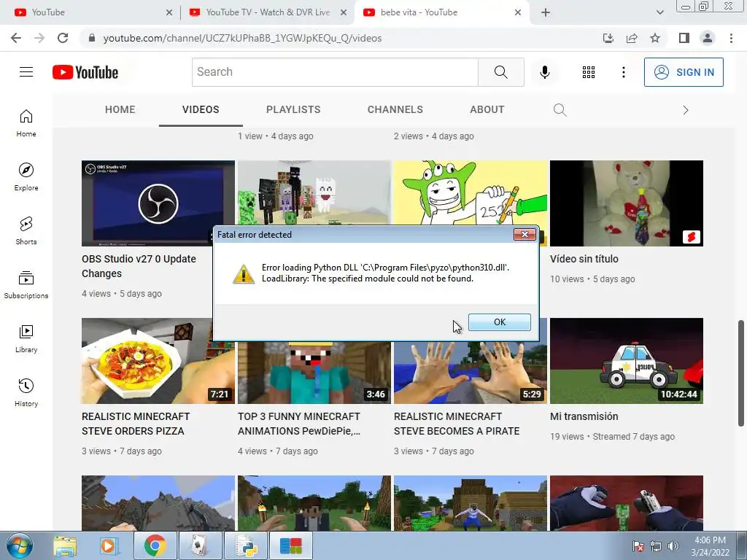Open the Solitaire cards taskbar icon
Screen dimensions: 747x560
pos(201,545)
